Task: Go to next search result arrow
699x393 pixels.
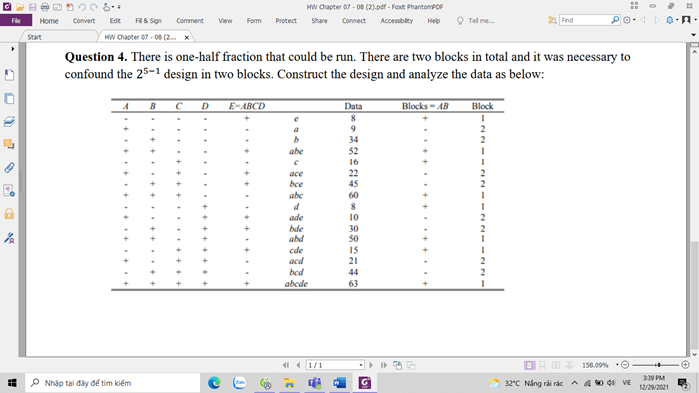Action: (x=656, y=20)
